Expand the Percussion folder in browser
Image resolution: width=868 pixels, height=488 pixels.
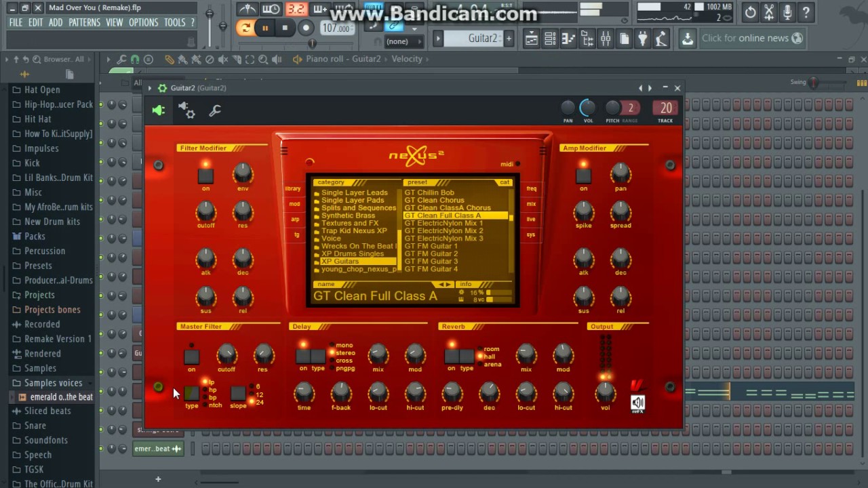(45, 251)
